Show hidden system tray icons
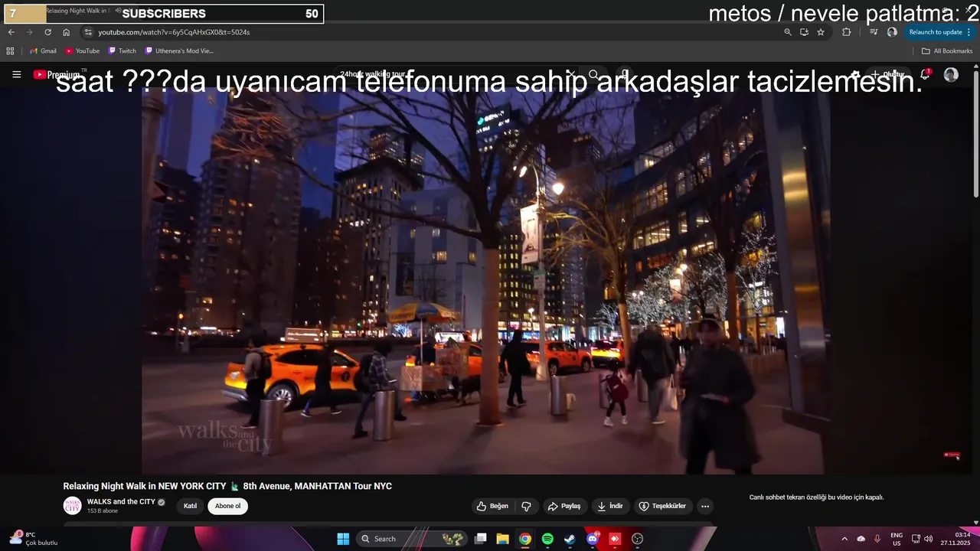 844,539
